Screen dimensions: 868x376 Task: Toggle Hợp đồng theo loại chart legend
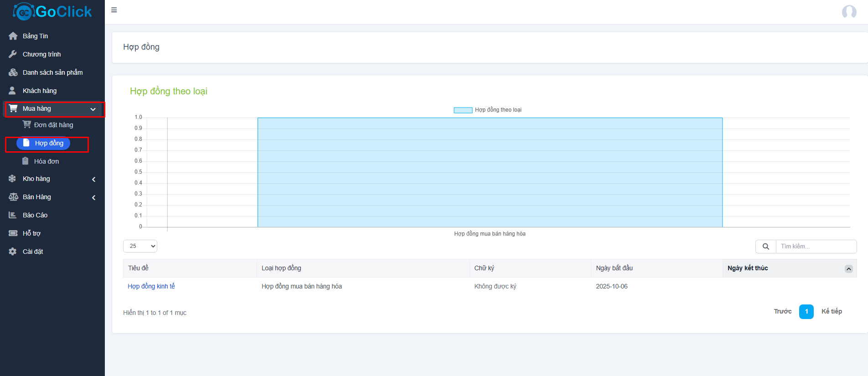point(463,110)
